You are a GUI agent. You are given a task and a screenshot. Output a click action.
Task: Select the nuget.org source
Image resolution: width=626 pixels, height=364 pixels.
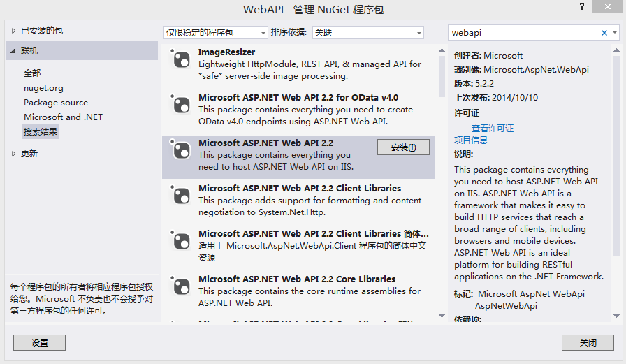coord(43,88)
